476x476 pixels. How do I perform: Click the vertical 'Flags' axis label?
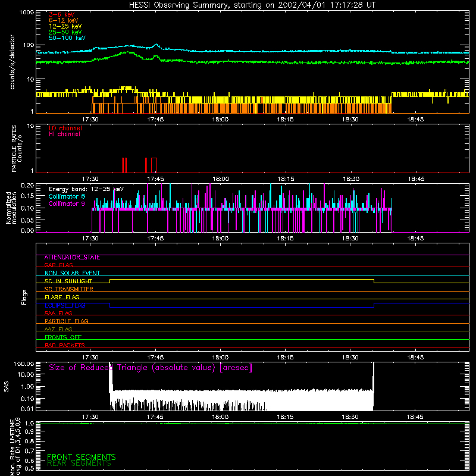(24, 297)
